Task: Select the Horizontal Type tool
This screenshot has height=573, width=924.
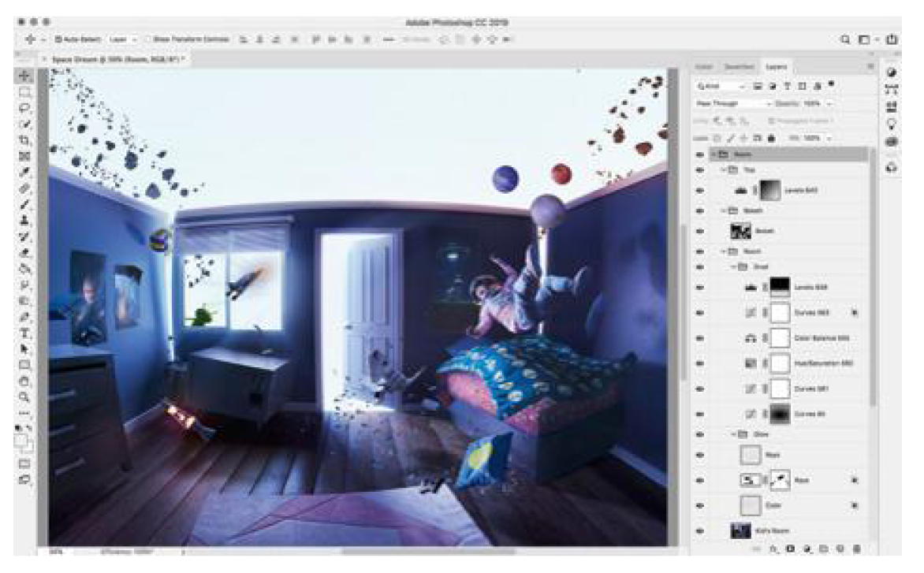Action: coord(24,333)
